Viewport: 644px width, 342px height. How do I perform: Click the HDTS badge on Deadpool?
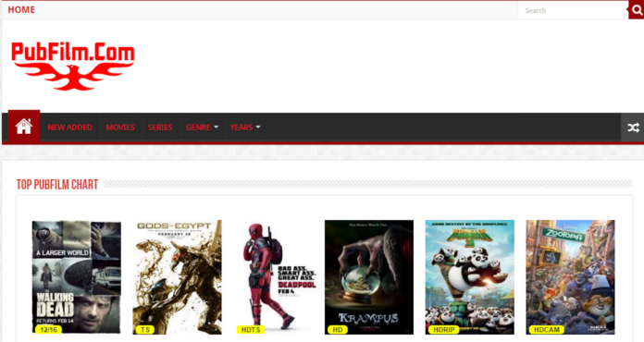[x=251, y=329]
